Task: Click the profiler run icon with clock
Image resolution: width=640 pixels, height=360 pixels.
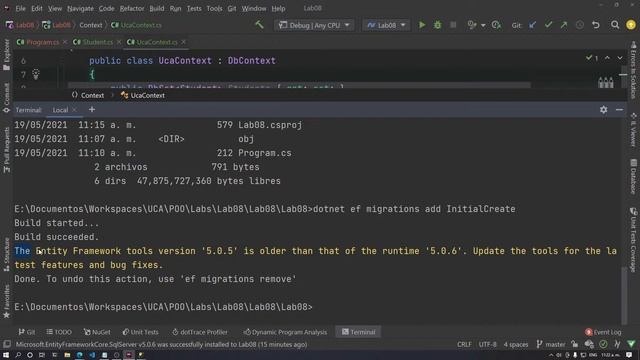Action: click(496, 25)
